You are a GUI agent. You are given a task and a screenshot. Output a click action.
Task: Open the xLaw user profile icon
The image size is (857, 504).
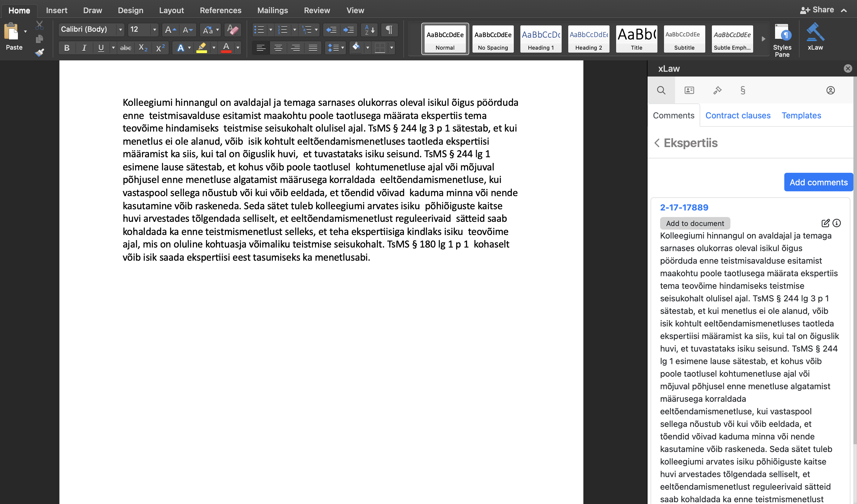pos(830,90)
